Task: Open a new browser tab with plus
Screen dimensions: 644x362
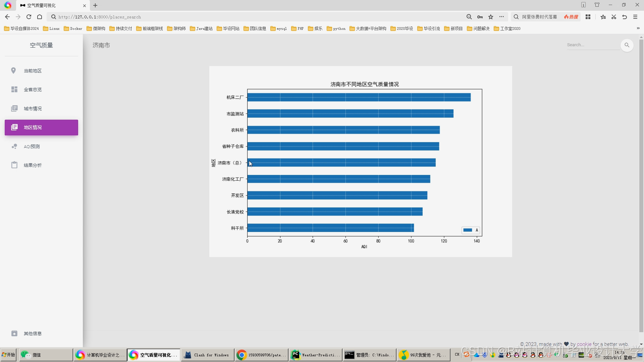Action: coord(95,5)
